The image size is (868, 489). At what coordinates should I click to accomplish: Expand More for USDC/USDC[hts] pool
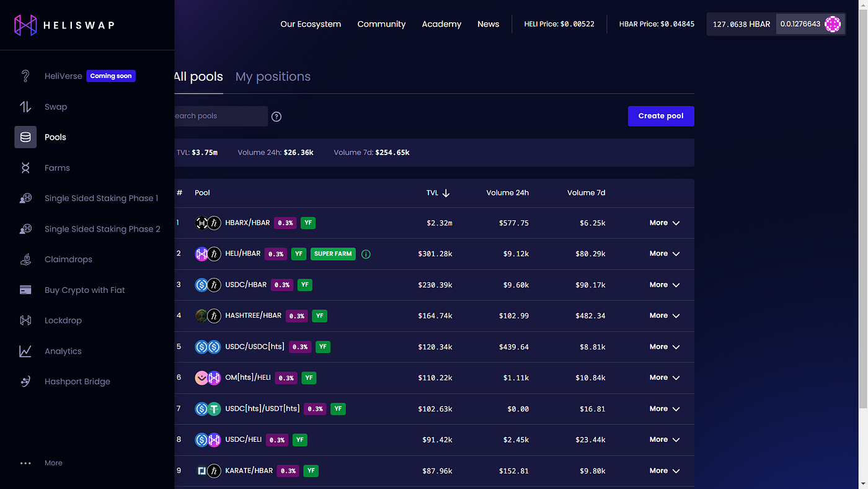tap(665, 347)
